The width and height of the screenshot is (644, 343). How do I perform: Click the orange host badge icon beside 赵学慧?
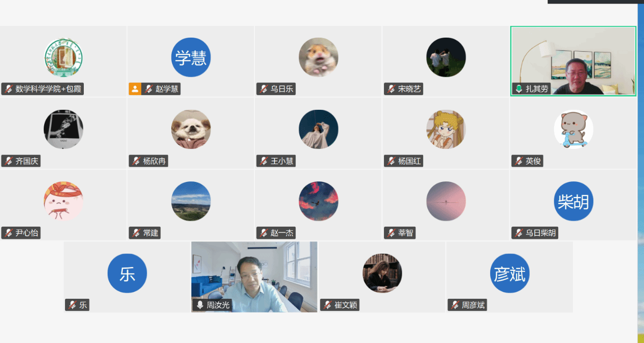coord(135,89)
